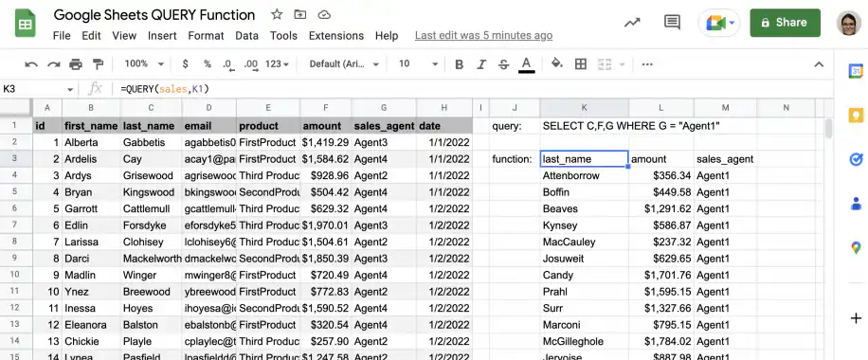The width and height of the screenshot is (868, 360).
Task: Open Google Maps side panel
Action: [856, 247]
